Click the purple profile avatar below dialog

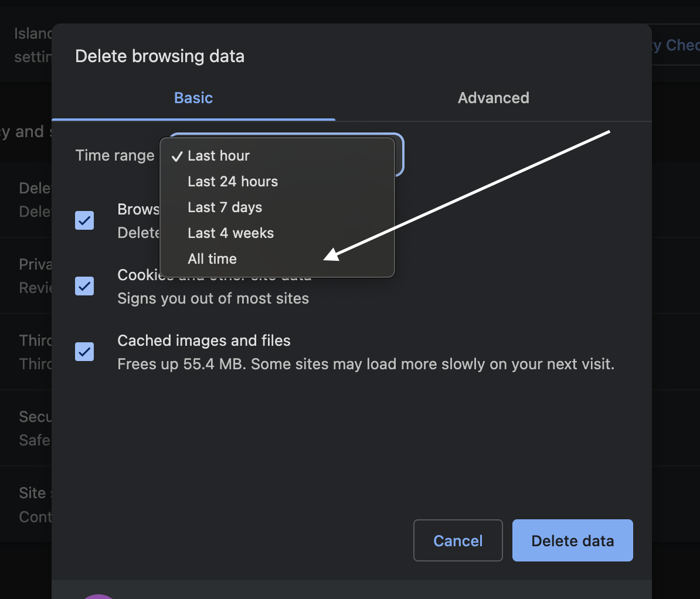(98, 596)
